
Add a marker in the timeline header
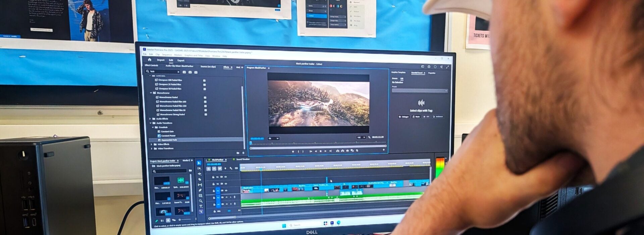[x=225, y=168]
